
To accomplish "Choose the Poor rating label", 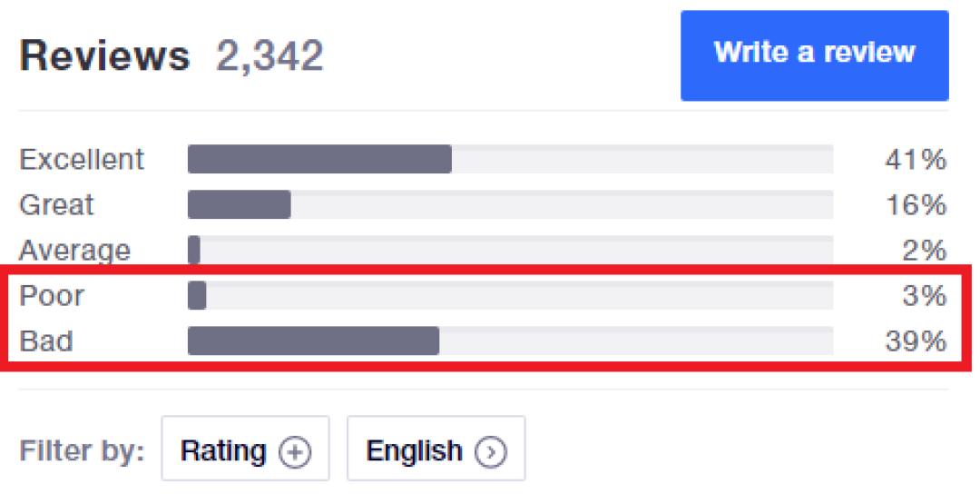I will [51, 296].
